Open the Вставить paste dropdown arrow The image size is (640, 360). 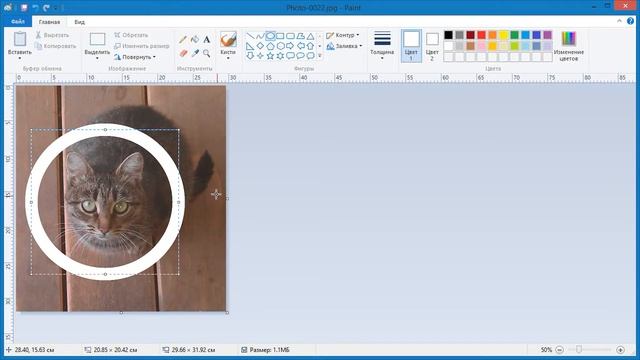20,58
